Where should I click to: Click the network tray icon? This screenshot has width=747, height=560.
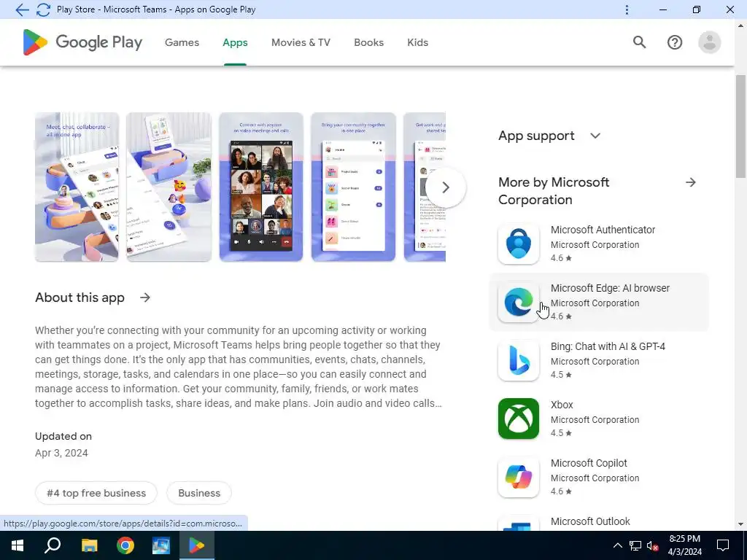coord(635,545)
